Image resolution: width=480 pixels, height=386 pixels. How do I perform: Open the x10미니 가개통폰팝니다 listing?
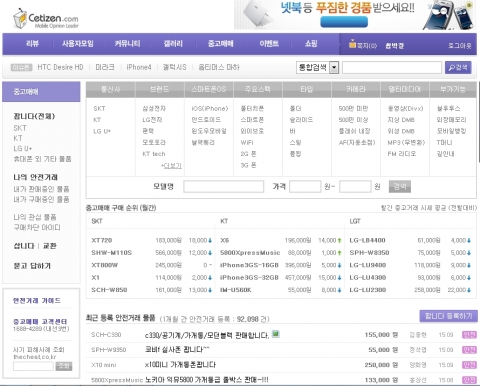click(180, 365)
